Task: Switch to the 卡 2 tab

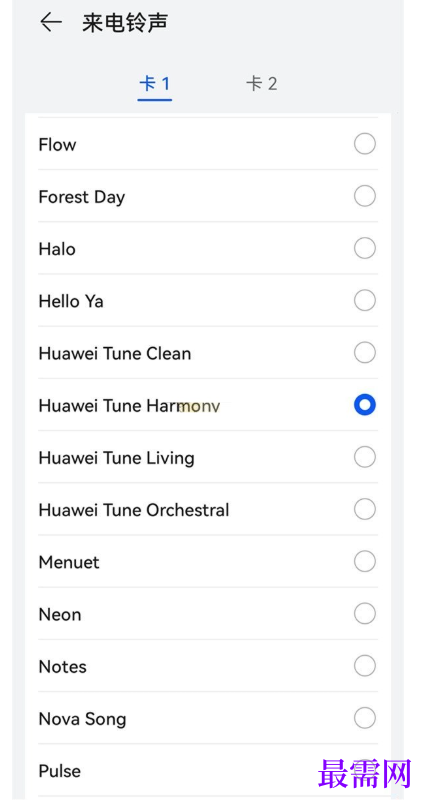Action: [x=262, y=83]
